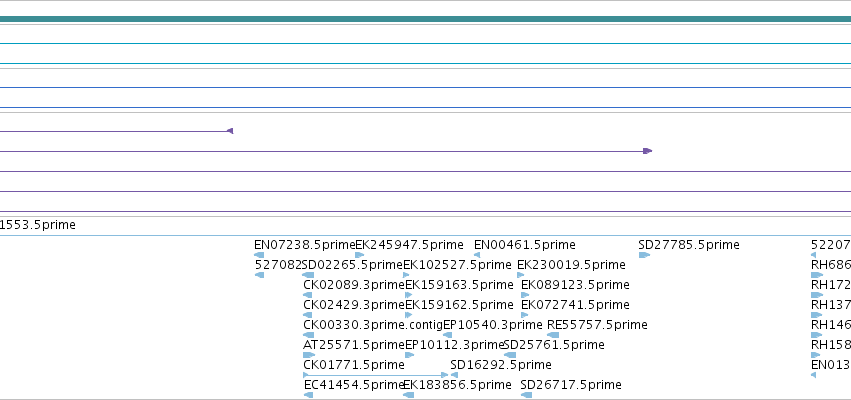Screen dimensions: 851x400
Task: Click the EK230019.5prime label
Action: click(571, 265)
